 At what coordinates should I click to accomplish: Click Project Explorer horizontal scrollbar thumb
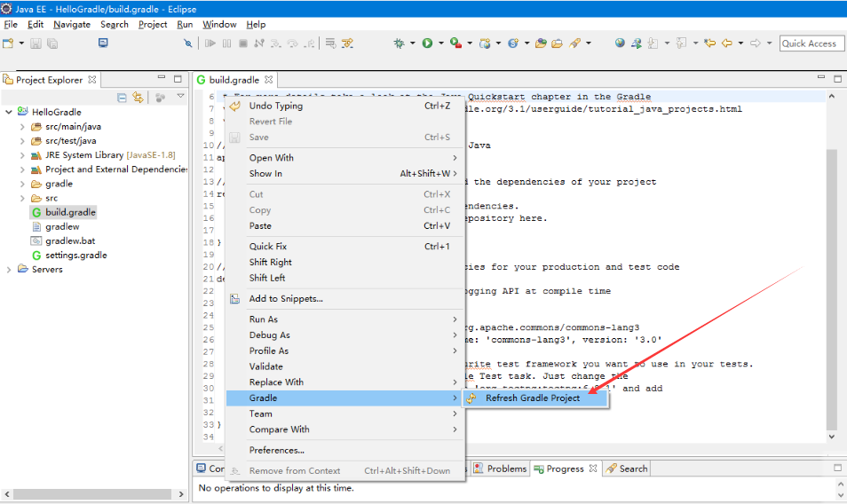(x=92, y=493)
